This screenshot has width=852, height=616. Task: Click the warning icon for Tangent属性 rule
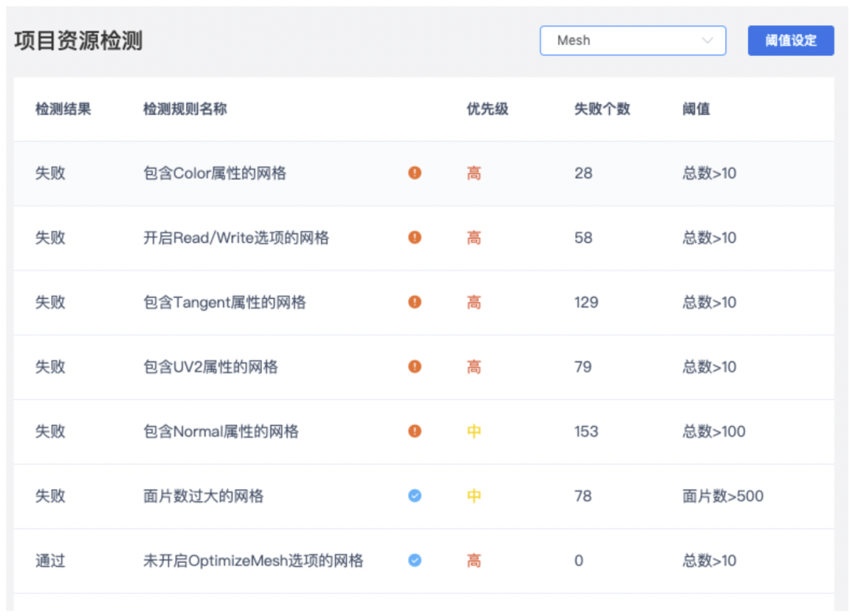pyautogui.click(x=414, y=302)
